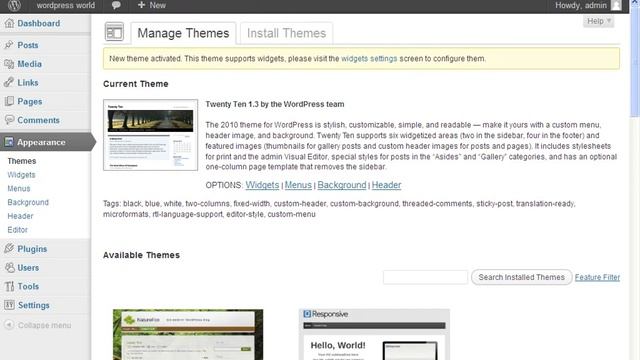This screenshot has height=360, width=640.
Task: Open wordpress world site menu
Action: 66,5
